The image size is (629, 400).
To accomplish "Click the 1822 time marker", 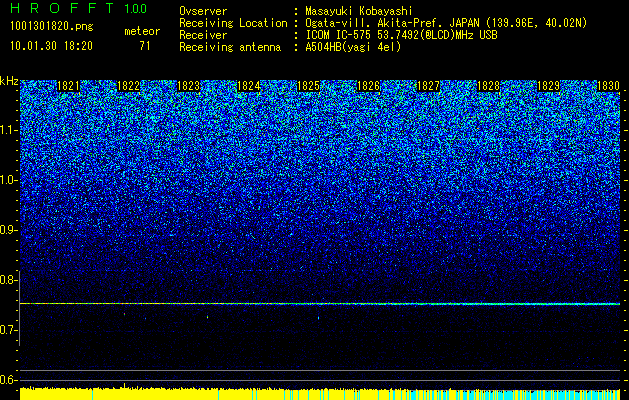I will pos(128,86).
